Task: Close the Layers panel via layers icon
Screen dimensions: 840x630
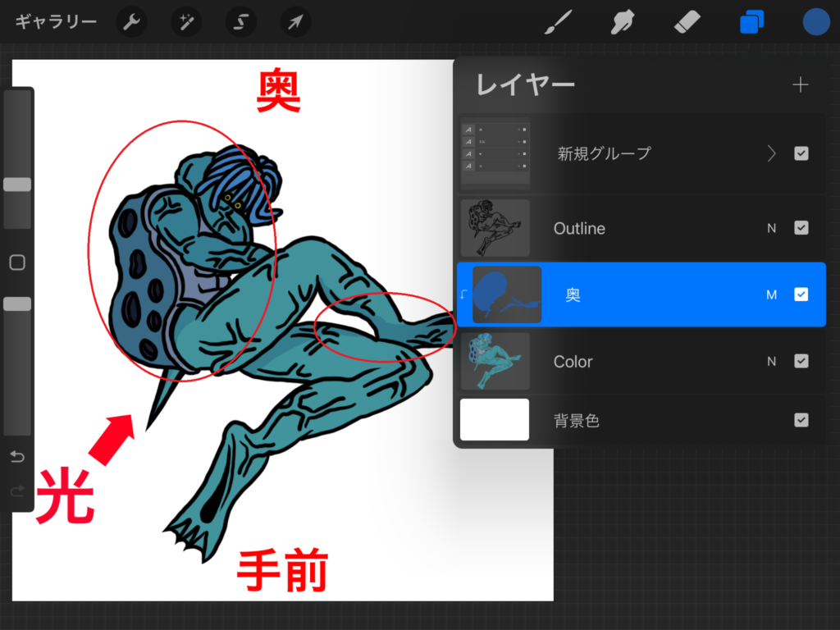Action: [751, 22]
